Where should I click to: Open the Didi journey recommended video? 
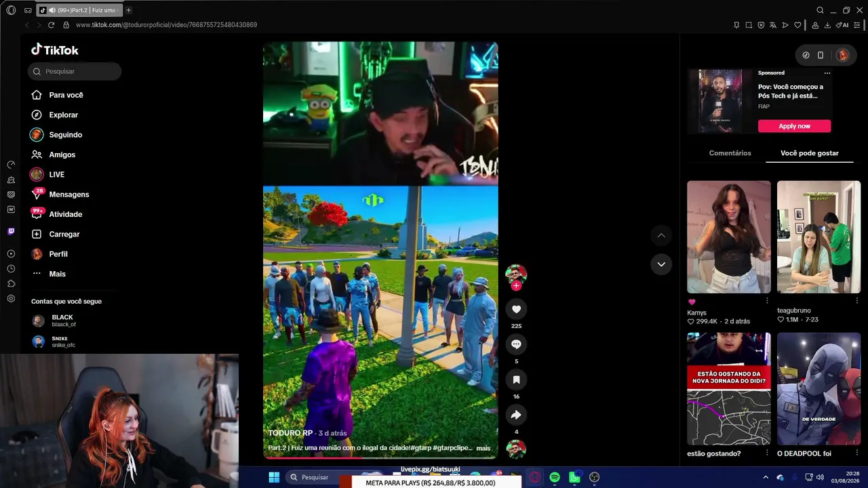click(729, 388)
